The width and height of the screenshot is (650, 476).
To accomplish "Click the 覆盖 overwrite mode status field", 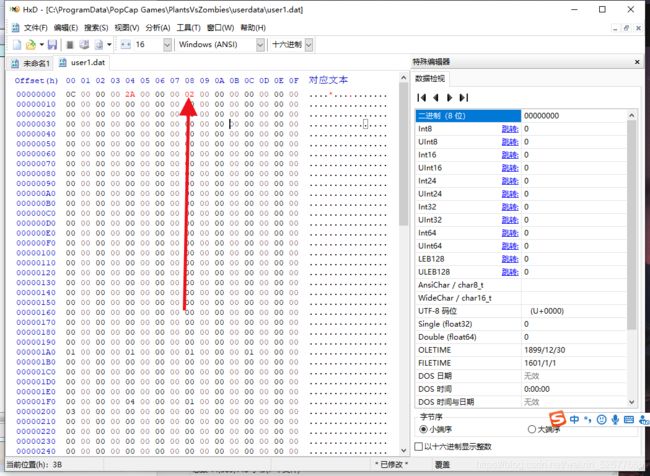I will [442, 465].
